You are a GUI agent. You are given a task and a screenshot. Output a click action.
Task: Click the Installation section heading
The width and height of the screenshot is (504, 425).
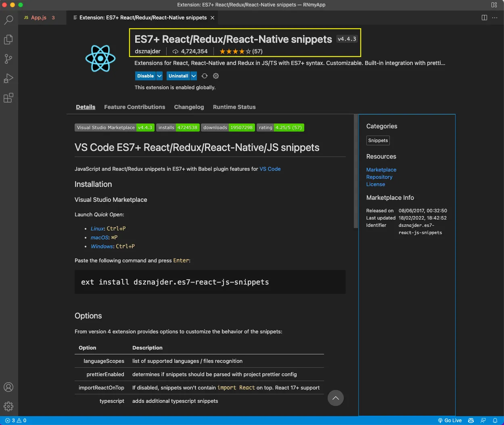(93, 184)
